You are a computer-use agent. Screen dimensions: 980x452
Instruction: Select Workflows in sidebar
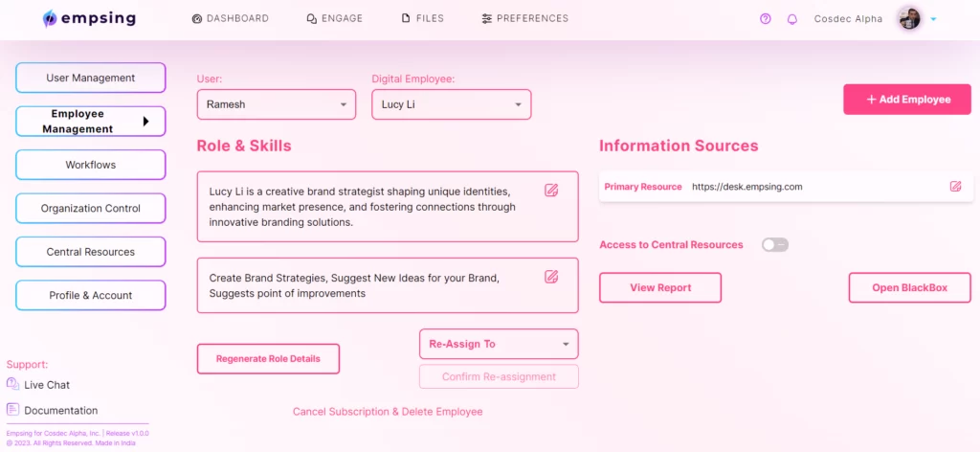pyautogui.click(x=91, y=165)
